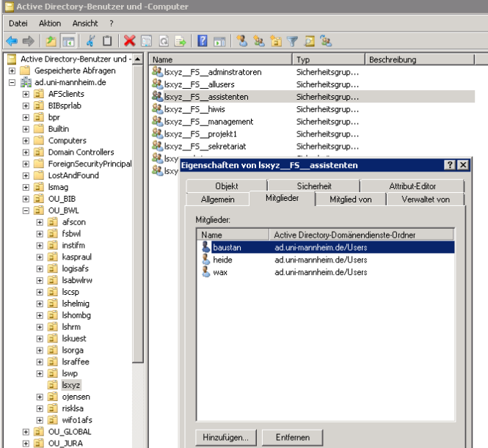The image size is (488, 448).
Task: Expand the Domain Controllers node
Action: click(26, 153)
